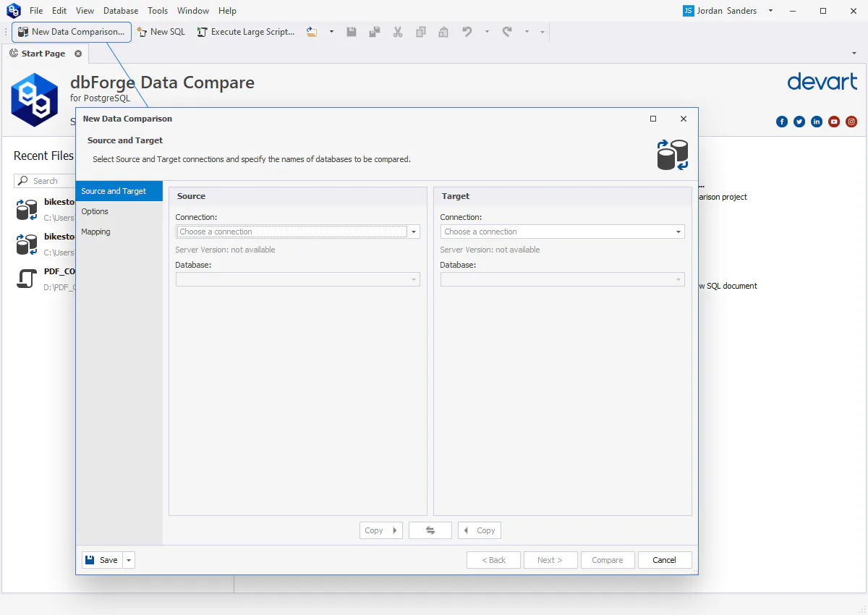The height and width of the screenshot is (615, 868).
Task: Click Execute Large Script toolbar icon
Action: click(x=246, y=32)
